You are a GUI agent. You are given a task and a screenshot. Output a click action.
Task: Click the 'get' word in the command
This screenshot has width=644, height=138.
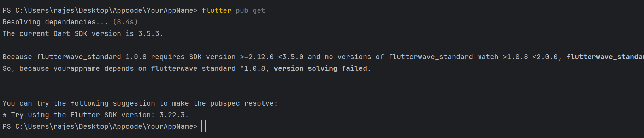click(259, 11)
